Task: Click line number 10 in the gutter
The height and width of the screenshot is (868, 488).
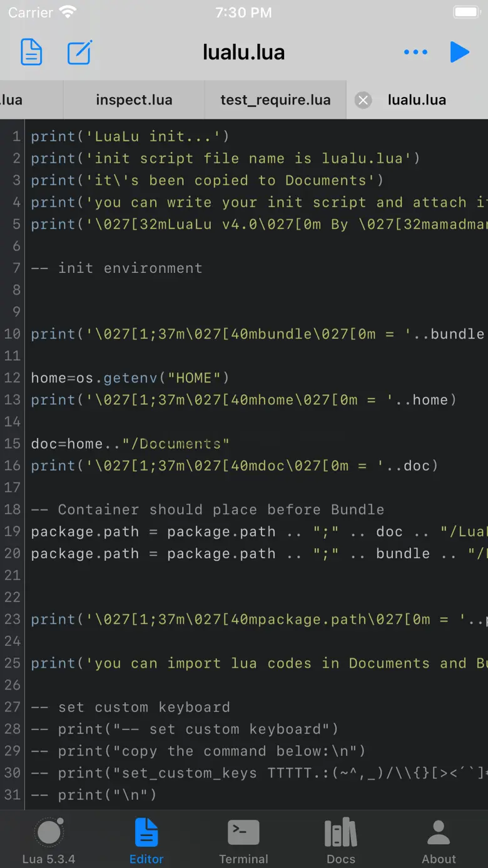Action: tap(13, 334)
